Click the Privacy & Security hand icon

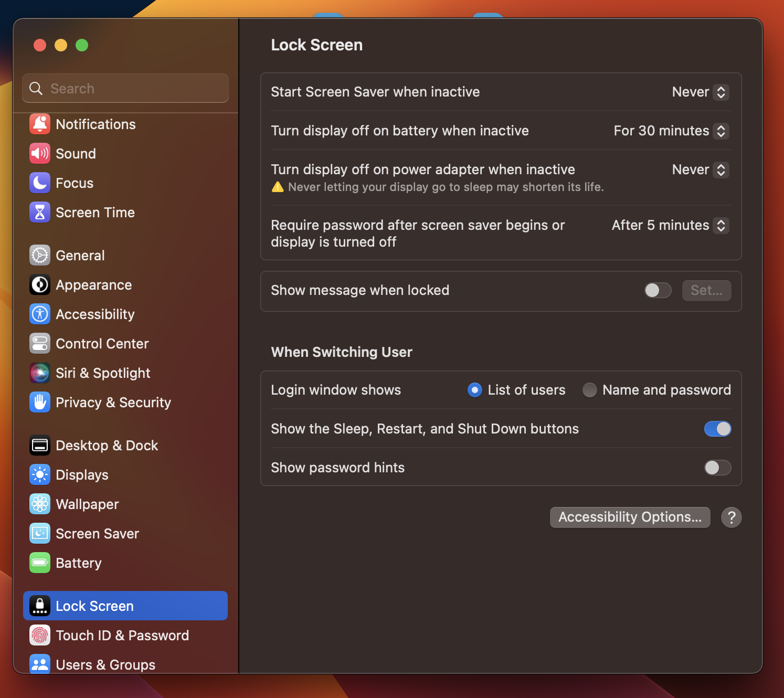click(x=40, y=403)
